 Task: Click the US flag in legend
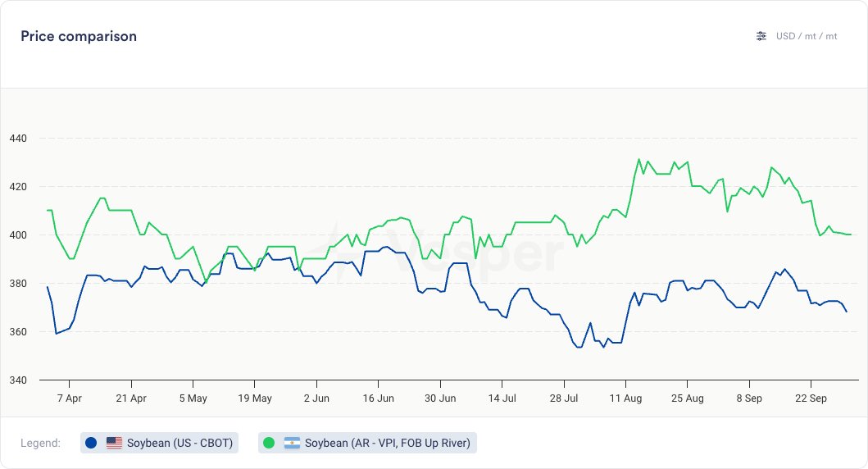[114, 443]
